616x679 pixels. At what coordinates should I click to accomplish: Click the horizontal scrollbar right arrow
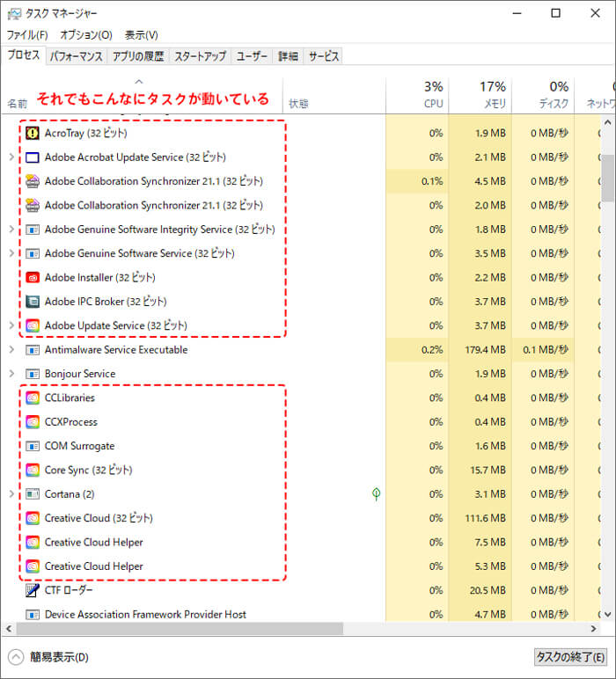click(594, 628)
